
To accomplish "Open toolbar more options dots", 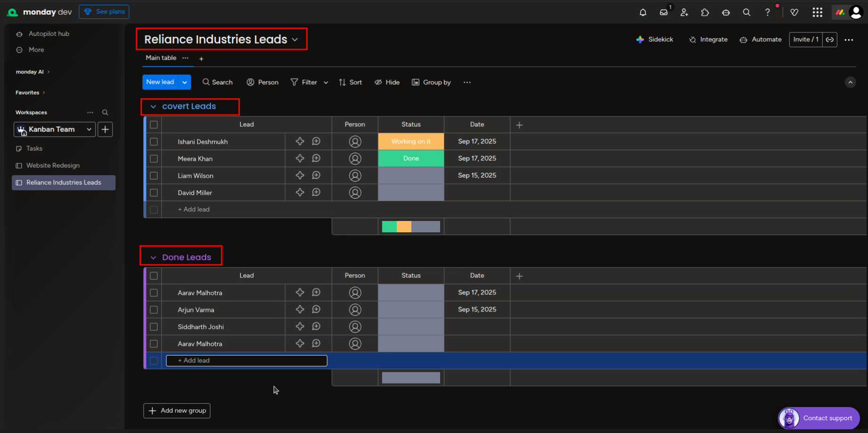I will tap(467, 82).
